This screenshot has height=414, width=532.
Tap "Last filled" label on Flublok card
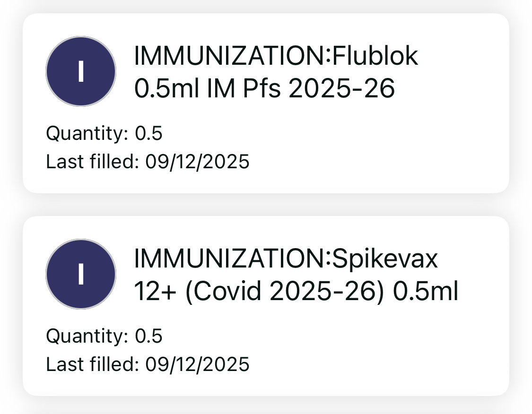[x=93, y=162]
